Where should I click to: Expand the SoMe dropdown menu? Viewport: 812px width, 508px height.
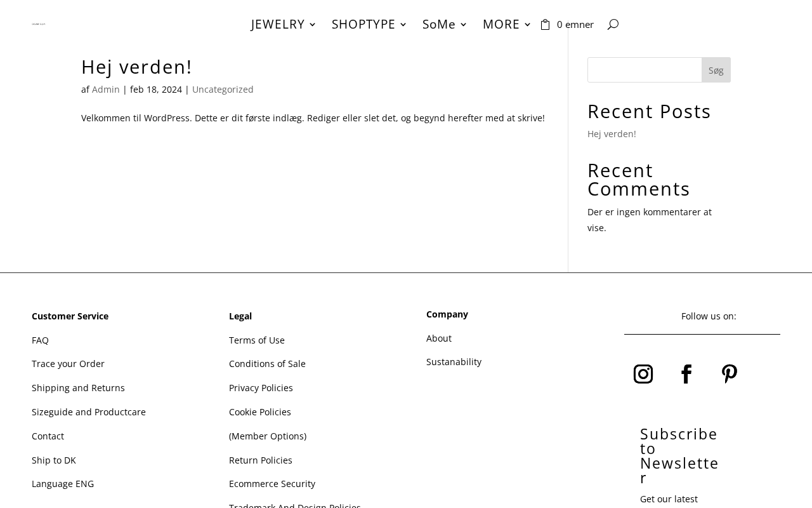(444, 24)
